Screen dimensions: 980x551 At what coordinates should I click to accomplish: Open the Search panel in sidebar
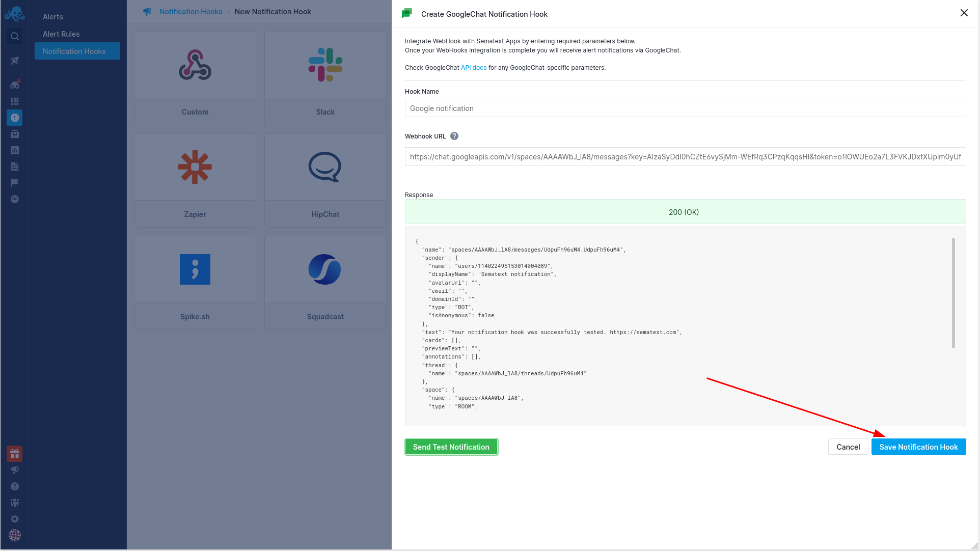15,36
